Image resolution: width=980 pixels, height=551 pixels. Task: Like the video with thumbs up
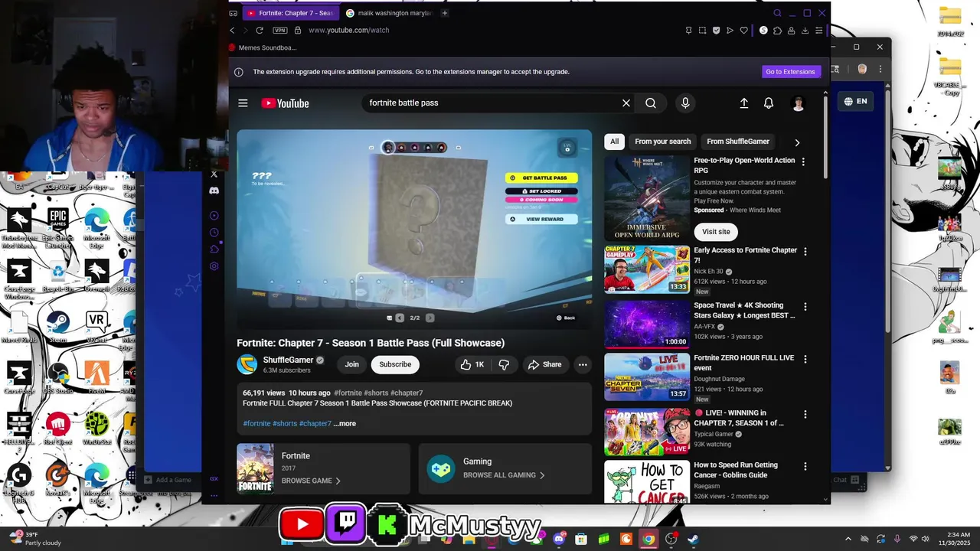tap(472, 364)
